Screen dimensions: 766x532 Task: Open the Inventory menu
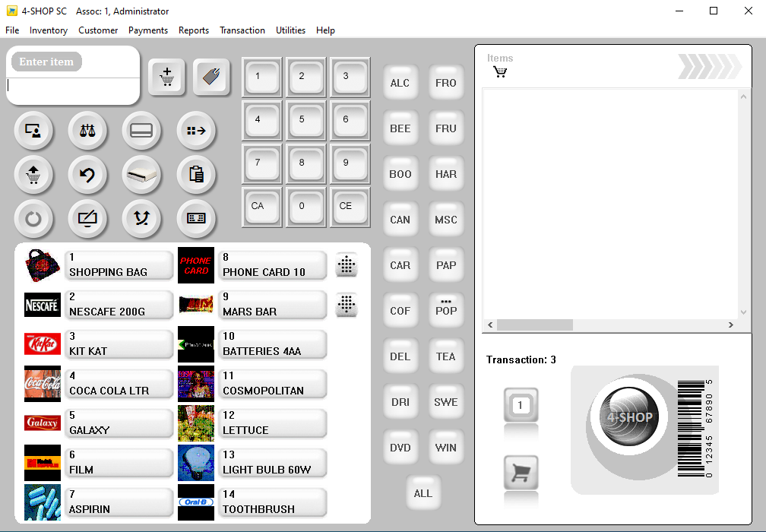49,30
